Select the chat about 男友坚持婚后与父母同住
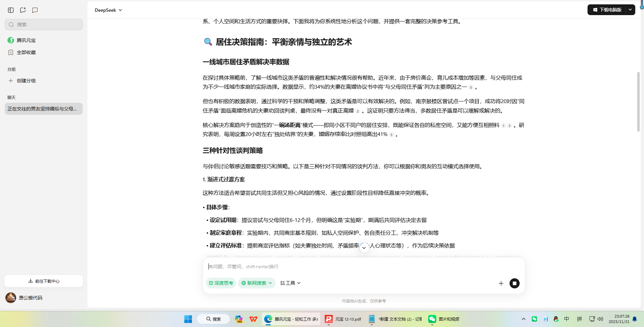Viewport: 644px width, 327px height. click(43, 109)
